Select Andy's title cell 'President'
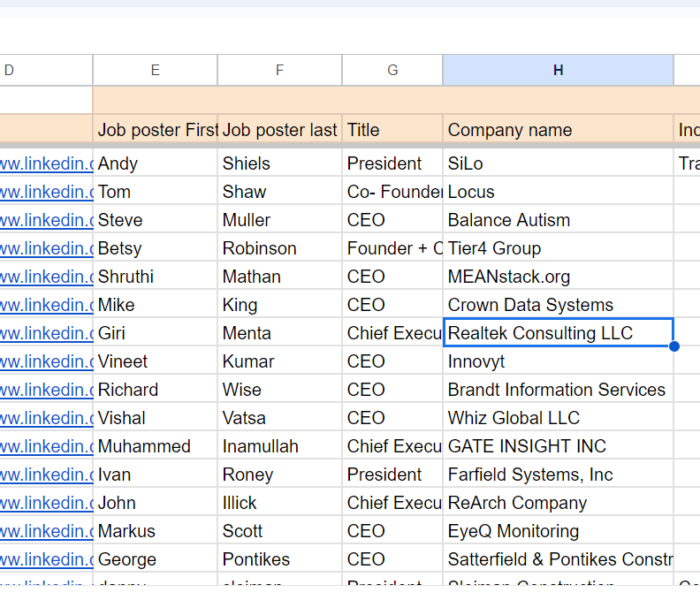This screenshot has width=700, height=600. 392,163
